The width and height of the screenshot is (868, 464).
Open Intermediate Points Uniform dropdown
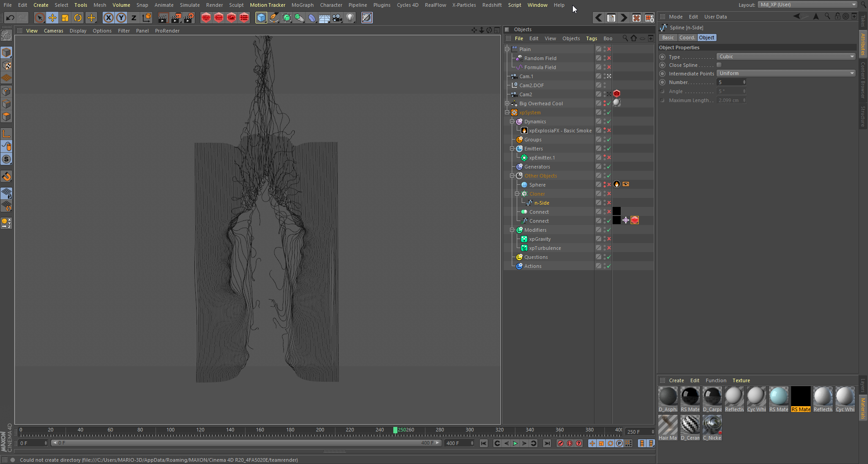[x=786, y=73]
